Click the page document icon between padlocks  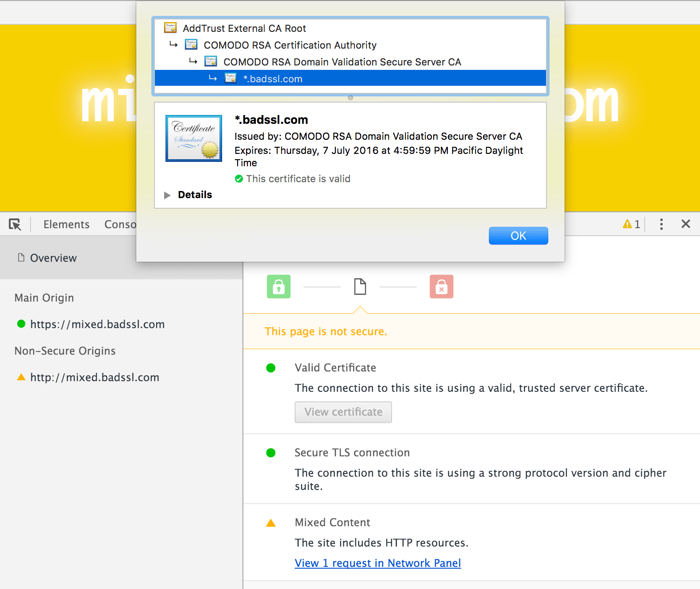point(360,287)
